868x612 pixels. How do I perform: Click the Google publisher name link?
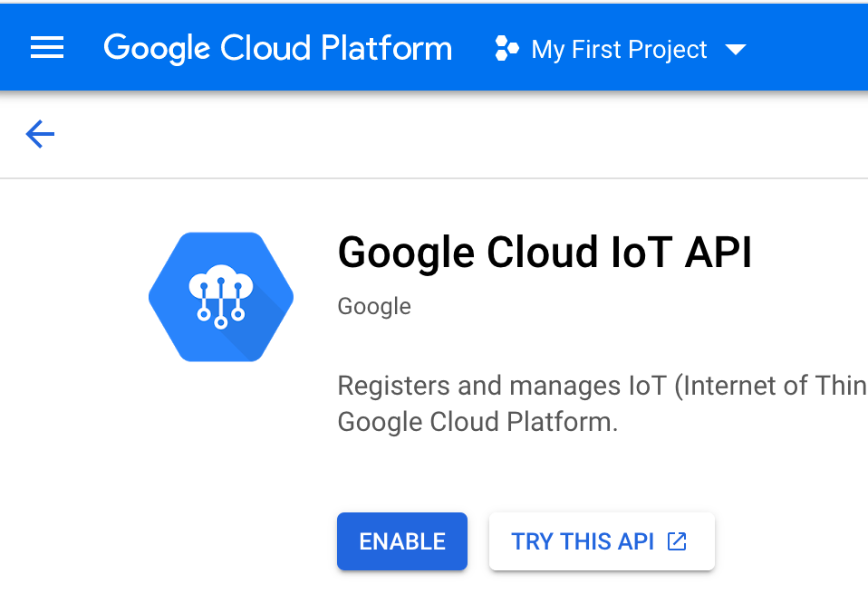373,306
